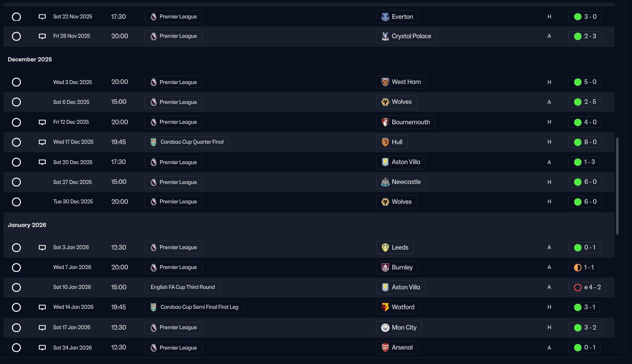Click the Leeds club crest icon

(385, 248)
